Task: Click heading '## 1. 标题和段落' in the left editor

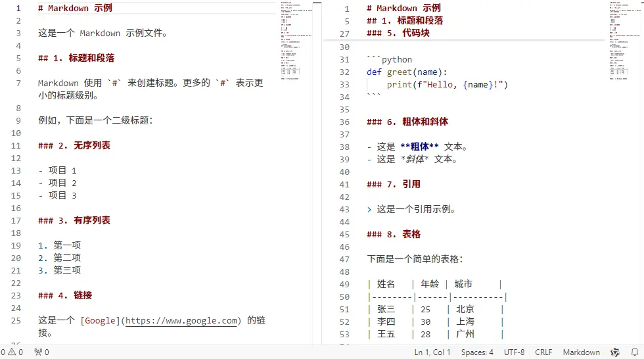Action: [76, 59]
